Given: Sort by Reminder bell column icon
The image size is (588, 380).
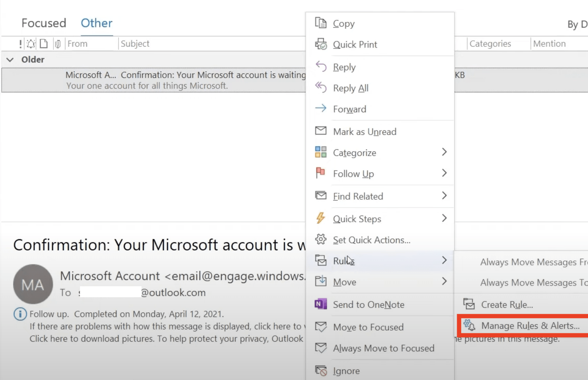Looking at the screenshot, I should [x=31, y=44].
